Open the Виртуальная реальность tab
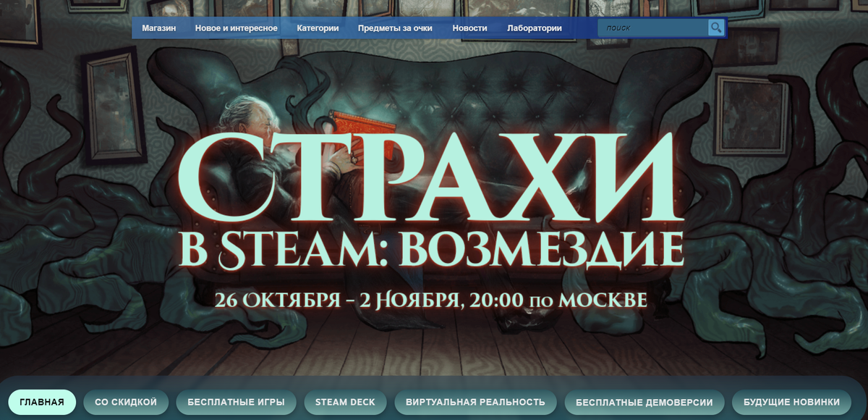 tap(475, 402)
